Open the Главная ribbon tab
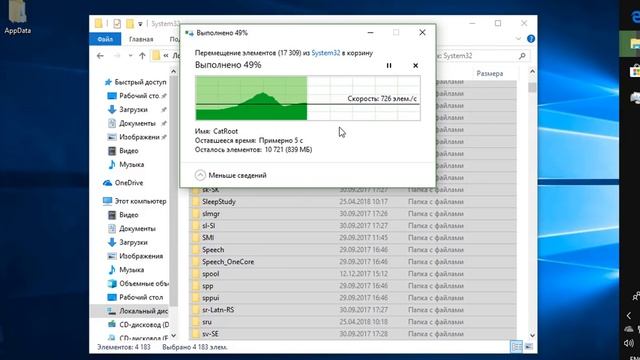Viewport: 640px width, 360px height. (141, 39)
